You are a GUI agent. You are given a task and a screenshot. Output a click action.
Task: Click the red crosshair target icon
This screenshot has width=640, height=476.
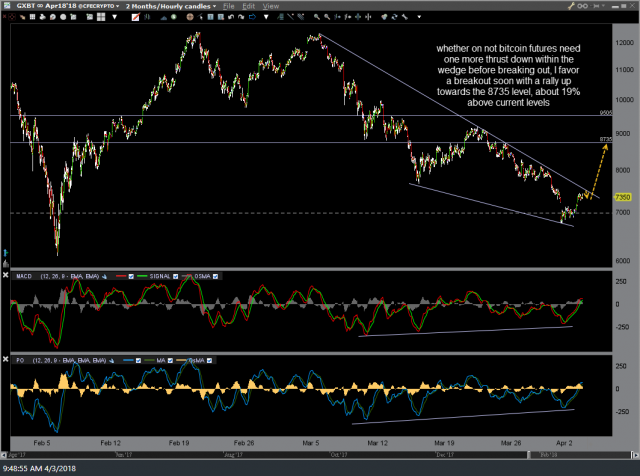[x=12, y=17]
